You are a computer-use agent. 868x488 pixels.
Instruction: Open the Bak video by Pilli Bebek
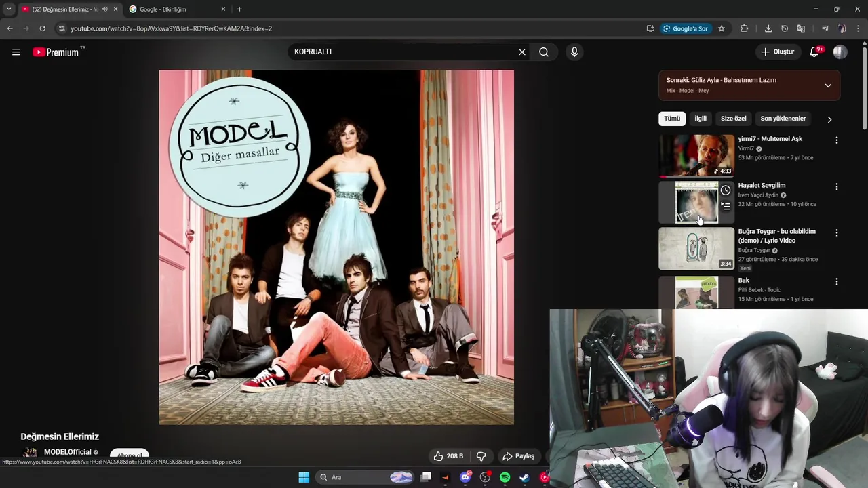[696, 292]
